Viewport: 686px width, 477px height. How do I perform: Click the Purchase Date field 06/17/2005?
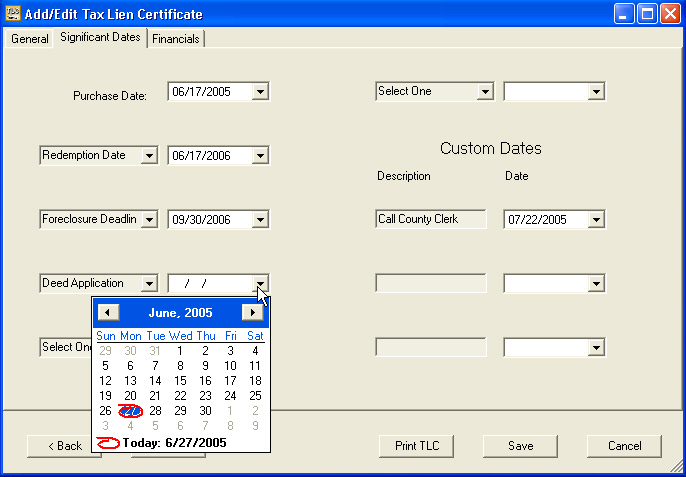pos(210,92)
